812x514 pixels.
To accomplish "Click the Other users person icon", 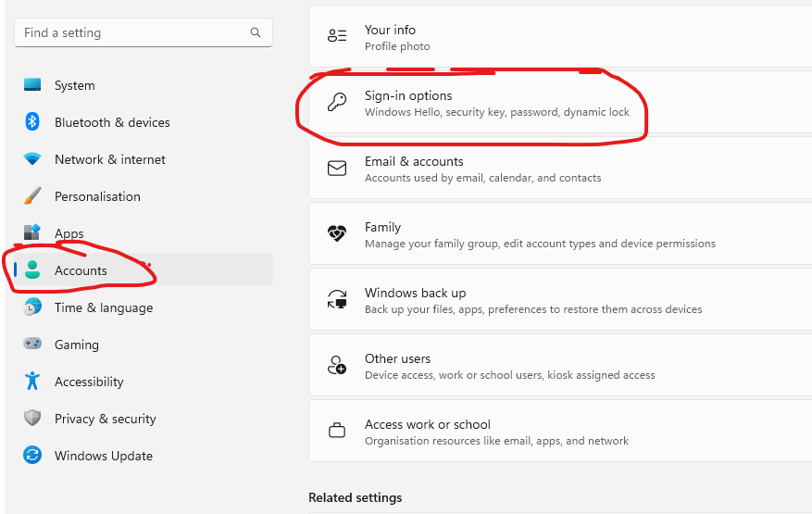I will 337,365.
